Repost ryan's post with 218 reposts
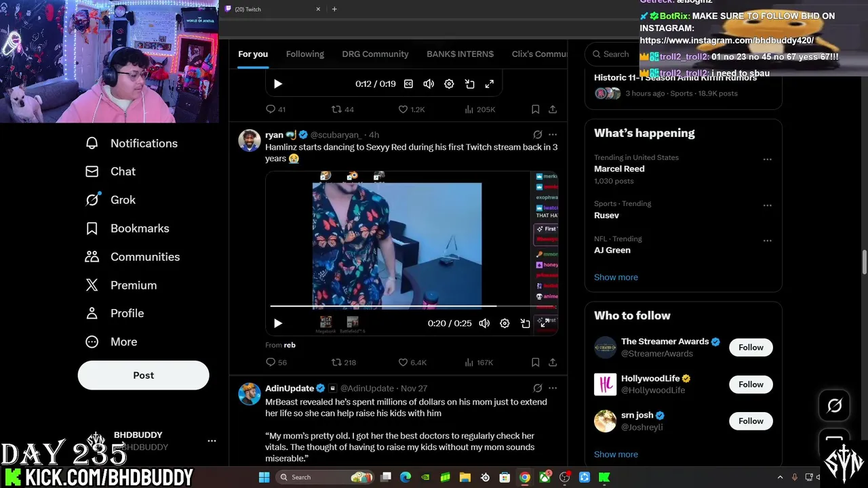This screenshot has width=868, height=488. pos(343,363)
